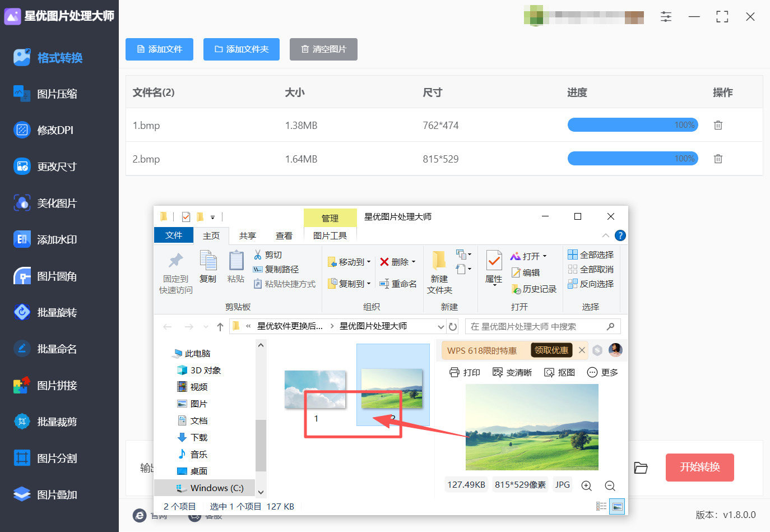Image resolution: width=770 pixels, height=532 pixels.
Task: Select the 图片拼接 tool
Action: (45, 385)
